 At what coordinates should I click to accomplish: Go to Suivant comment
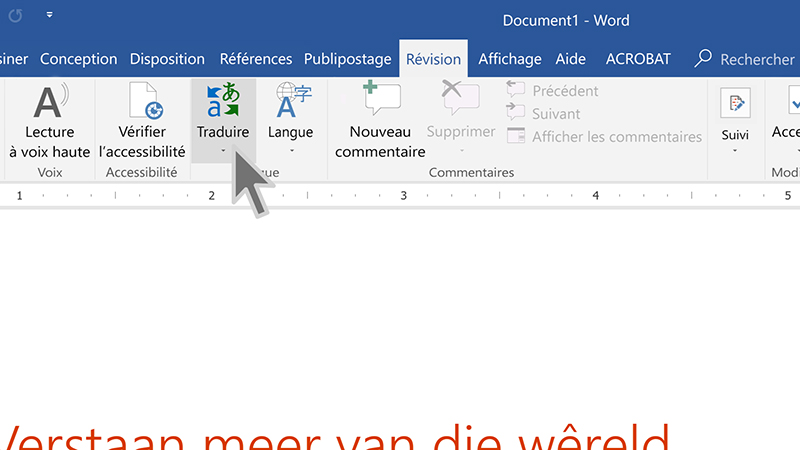click(x=543, y=113)
